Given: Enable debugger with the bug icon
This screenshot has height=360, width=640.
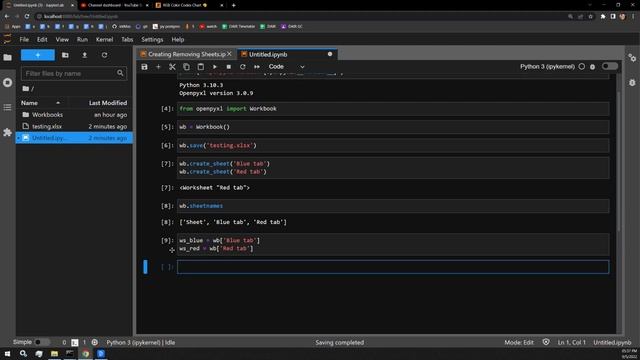Looking at the screenshot, I should tap(593, 67).
